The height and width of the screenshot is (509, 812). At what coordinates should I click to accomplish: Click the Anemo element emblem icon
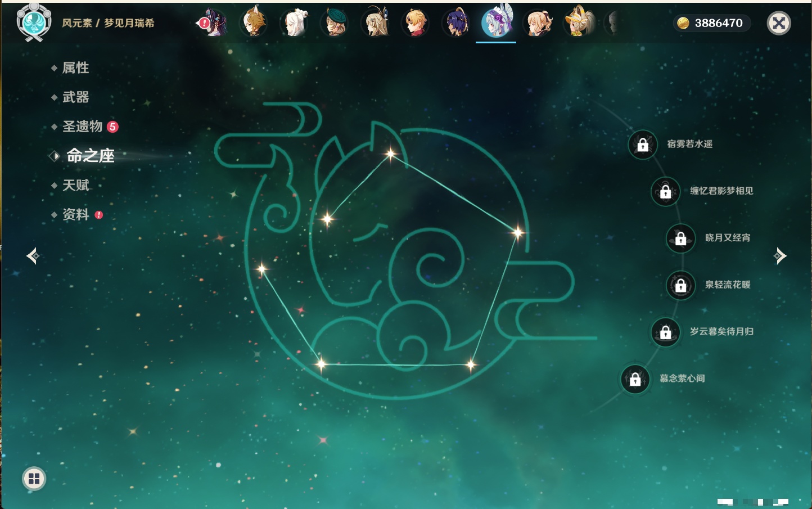coord(34,22)
